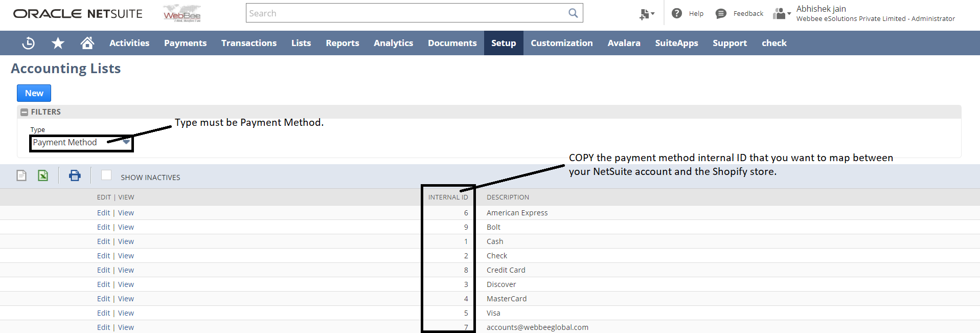Edit the Check payment method
Image resolution: width=980 pixels, height=333 pixels.
coord(104,256)
